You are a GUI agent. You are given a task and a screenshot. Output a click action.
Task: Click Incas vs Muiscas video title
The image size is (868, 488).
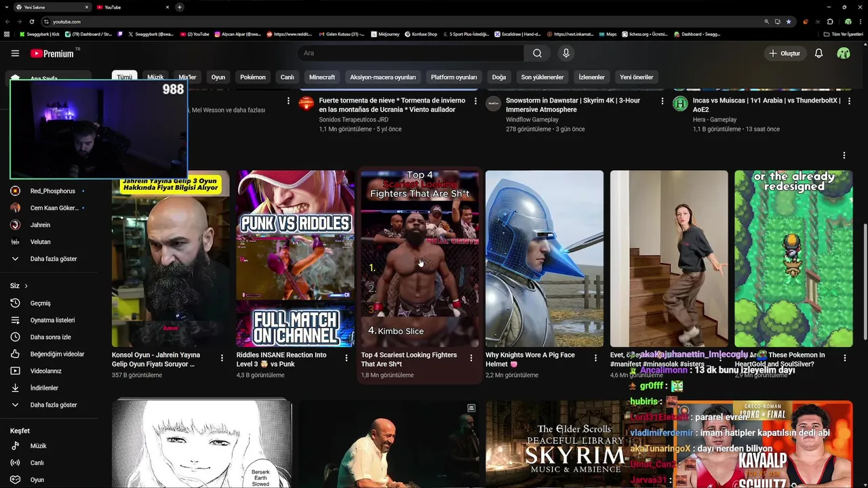pyautogui.click(x=766, y=105)
